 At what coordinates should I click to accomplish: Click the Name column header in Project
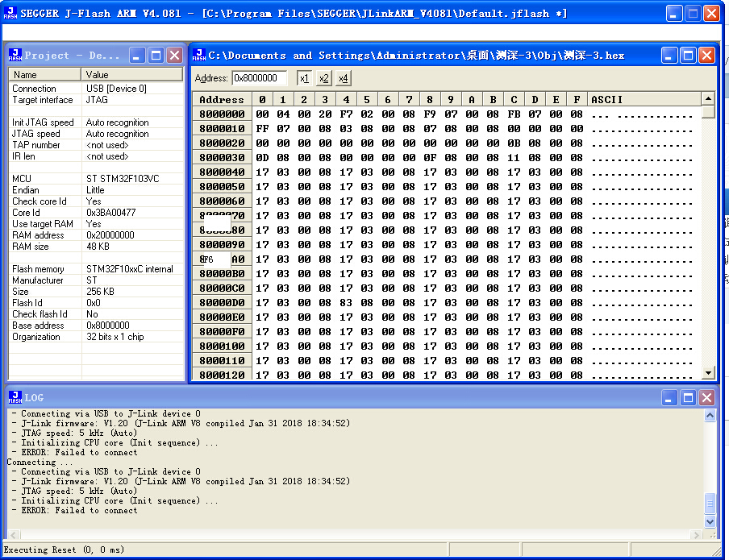(x=44, y=74)
